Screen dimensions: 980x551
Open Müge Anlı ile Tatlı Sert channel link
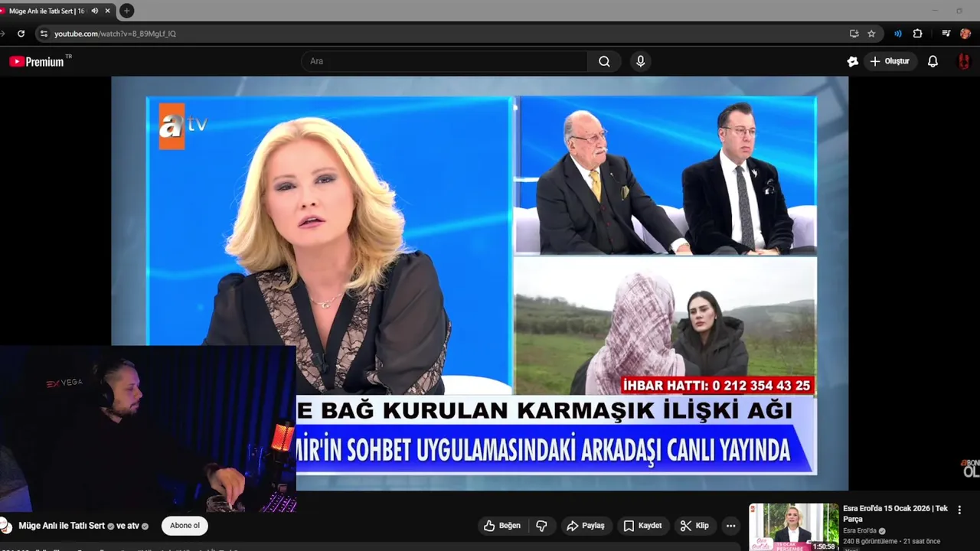61,526
